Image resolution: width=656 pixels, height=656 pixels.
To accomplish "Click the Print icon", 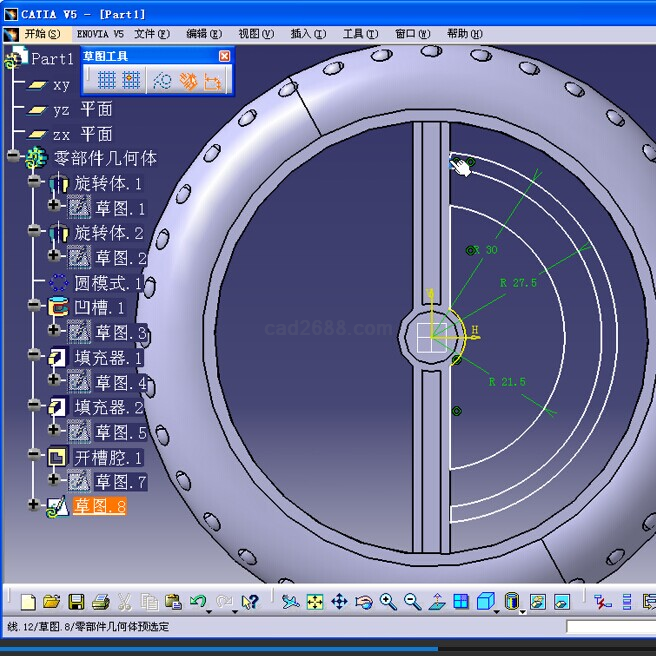I will tap(100, 602).
